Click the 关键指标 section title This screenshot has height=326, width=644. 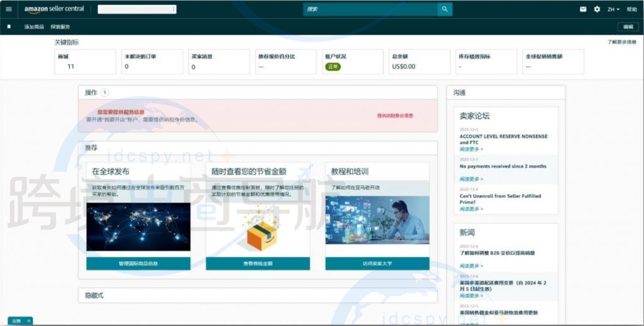[x=67, y=42]
